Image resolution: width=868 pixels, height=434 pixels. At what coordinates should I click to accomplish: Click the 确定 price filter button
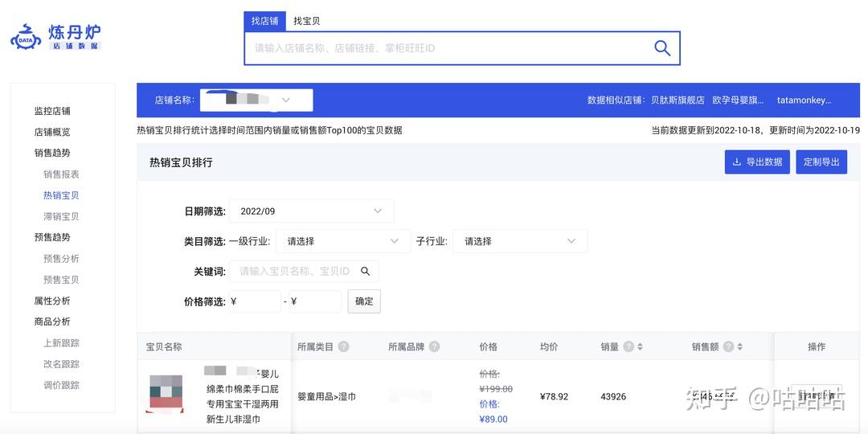(x=364, y=301)
